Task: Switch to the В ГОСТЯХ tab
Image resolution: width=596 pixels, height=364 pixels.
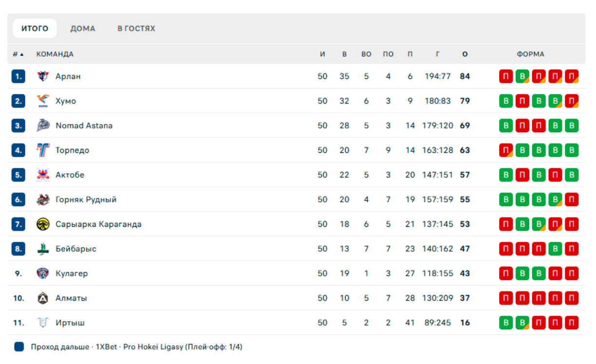Action: coord(136,29)
